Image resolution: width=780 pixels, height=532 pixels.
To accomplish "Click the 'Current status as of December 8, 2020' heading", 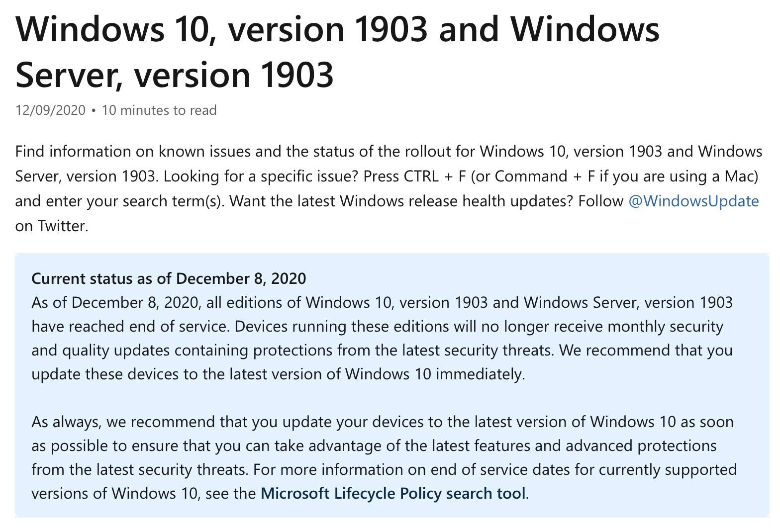I will pos(169,278).
